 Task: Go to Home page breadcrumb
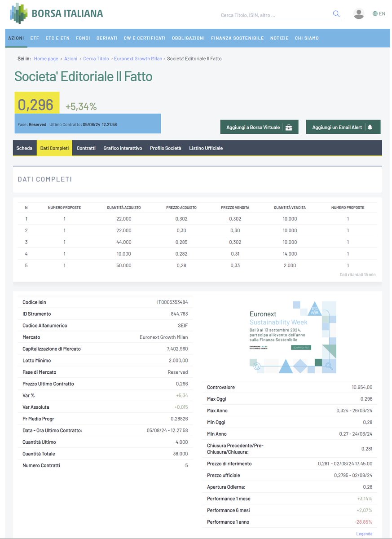46,59
